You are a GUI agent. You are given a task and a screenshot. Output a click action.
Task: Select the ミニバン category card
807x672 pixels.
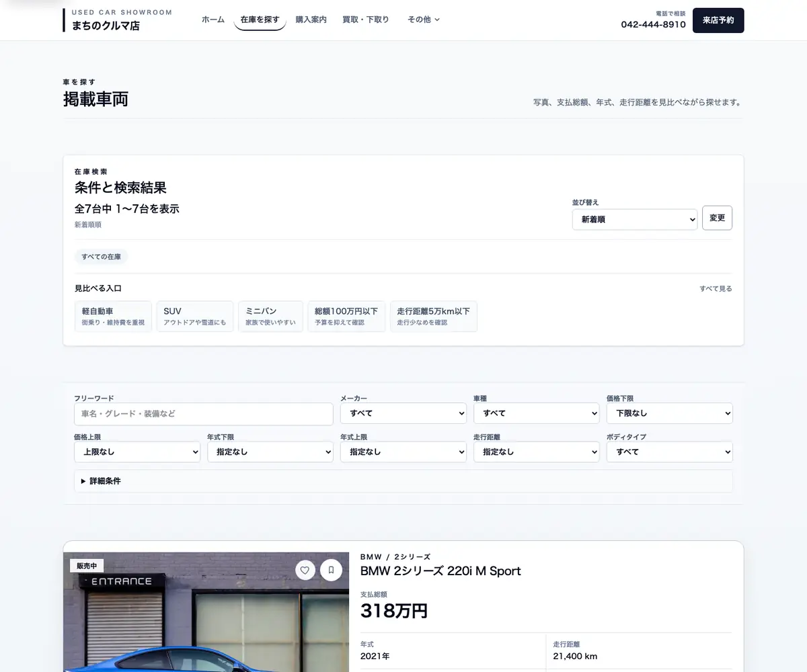tap(270, 316)
